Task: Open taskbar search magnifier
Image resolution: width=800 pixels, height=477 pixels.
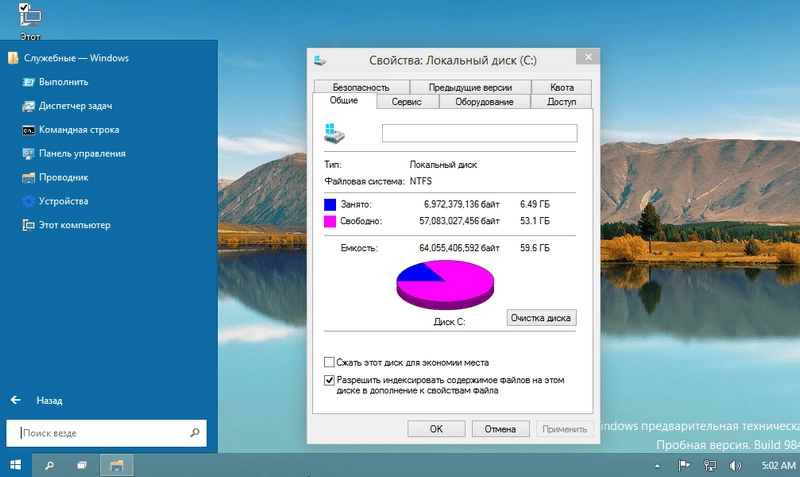Action: click(x=49, y=465)
